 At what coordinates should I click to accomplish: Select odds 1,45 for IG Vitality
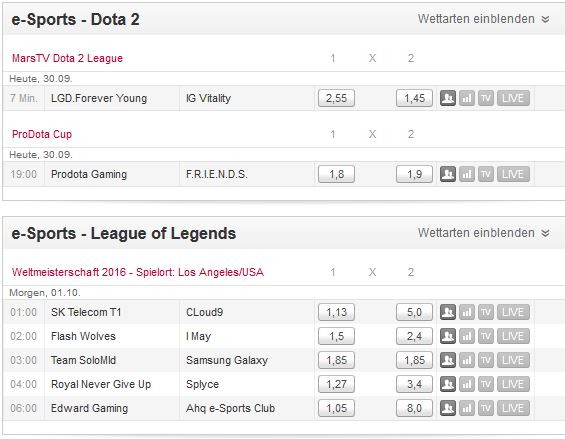click(x=414, y=98)
